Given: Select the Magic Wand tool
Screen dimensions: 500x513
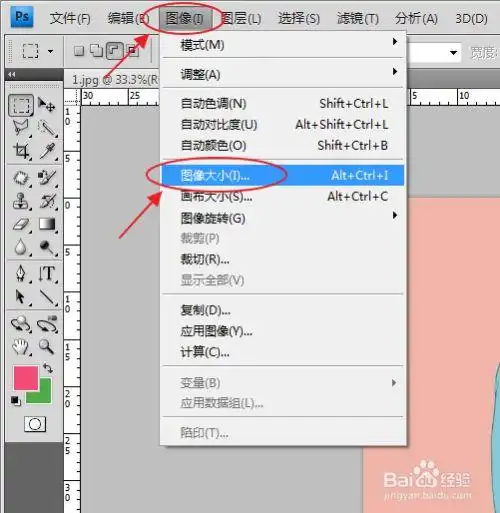Looking at the screenshot, I should click(47, 128).
